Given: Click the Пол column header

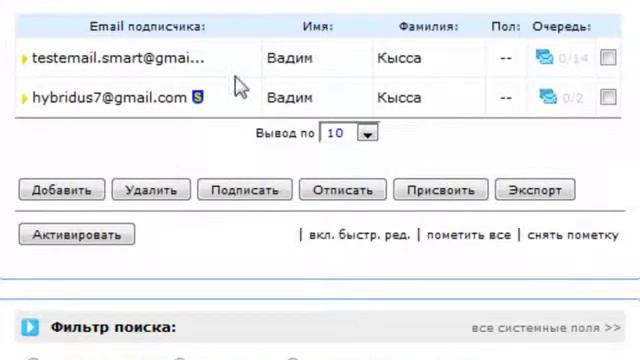Looking at the screenshot, I should point(506,27).
